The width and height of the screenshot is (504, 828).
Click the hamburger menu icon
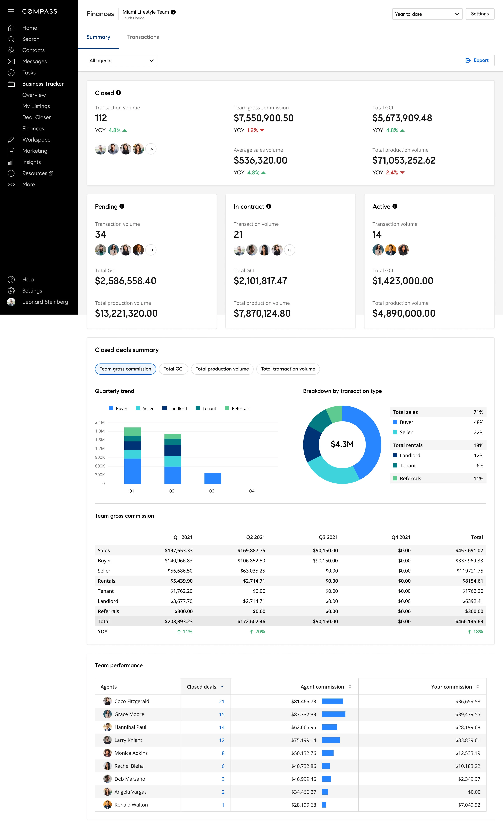(x=11, y=11)
